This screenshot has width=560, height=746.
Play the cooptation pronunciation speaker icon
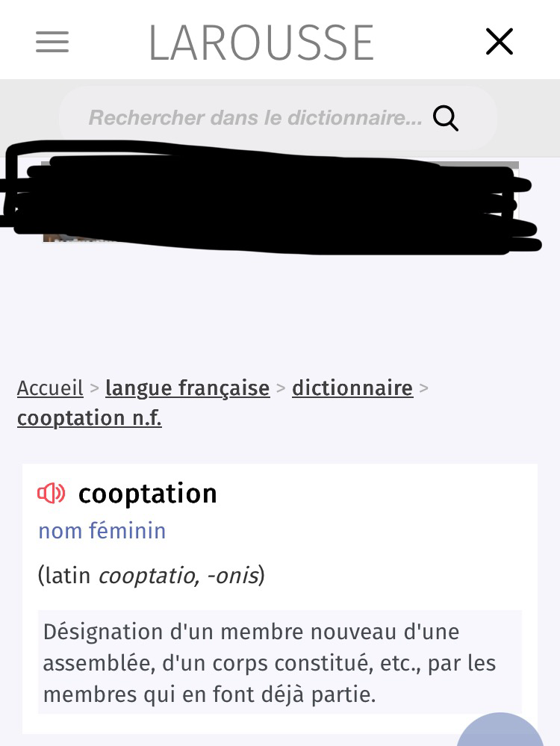[52, 494]
